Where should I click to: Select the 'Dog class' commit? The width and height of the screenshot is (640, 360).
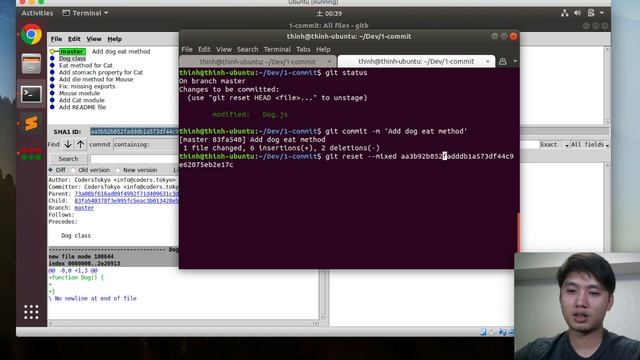tap(72, 58)
